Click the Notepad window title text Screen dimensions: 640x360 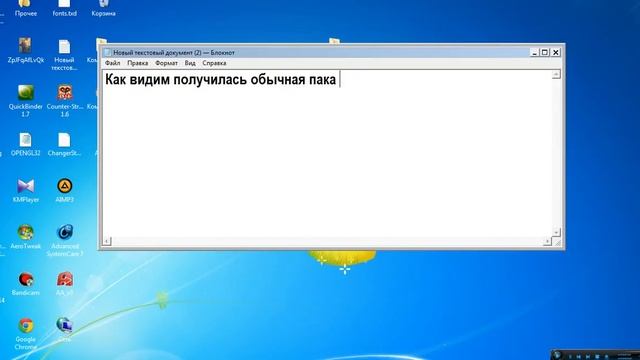coord(174,52)
